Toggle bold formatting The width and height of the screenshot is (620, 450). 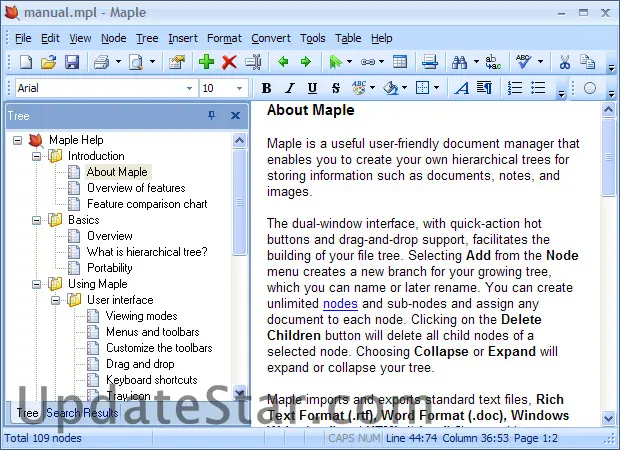coord(267,88)
